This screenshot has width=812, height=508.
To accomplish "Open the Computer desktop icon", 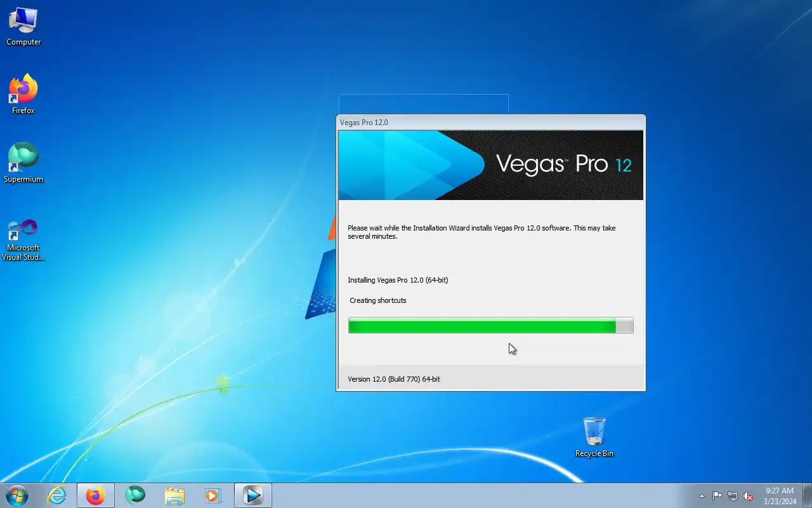I will [23, 27].
